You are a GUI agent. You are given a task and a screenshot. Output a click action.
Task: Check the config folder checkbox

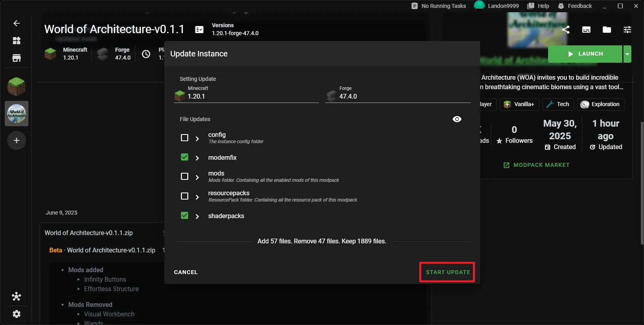point(184,138)
